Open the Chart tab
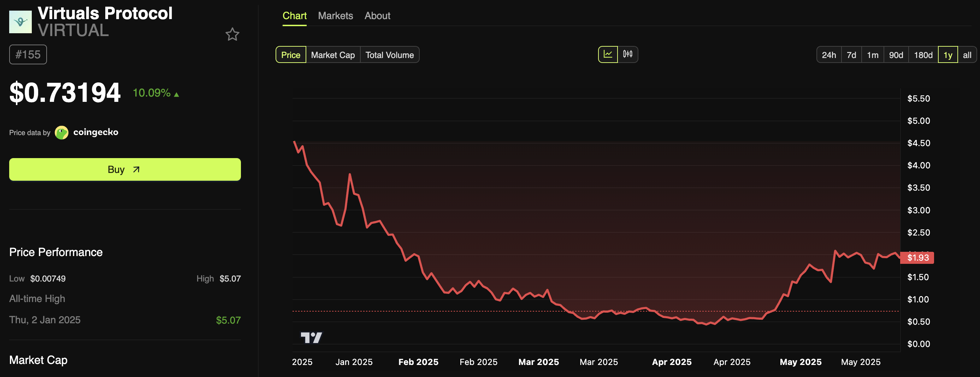This screenshot has width=980, height=377. 294,16
